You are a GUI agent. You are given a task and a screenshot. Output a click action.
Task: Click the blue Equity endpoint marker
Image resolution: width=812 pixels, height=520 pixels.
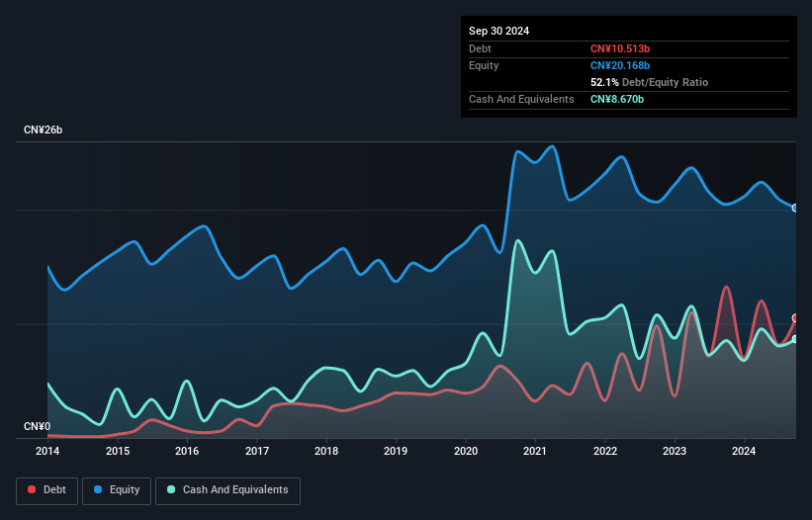coord(795,208)
